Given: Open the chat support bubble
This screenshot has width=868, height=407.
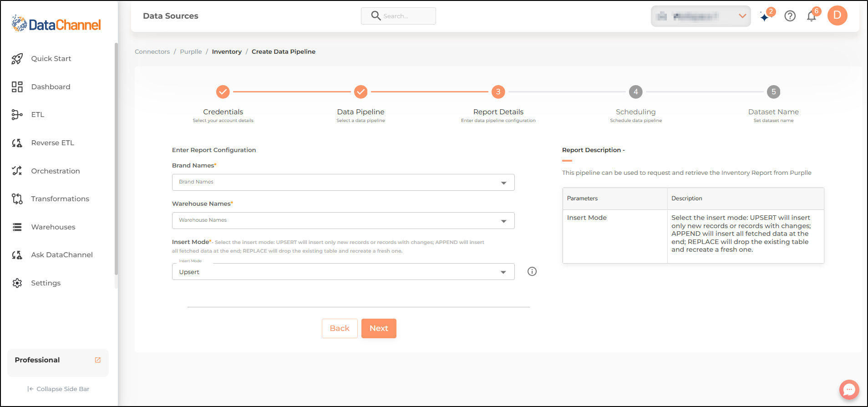Looking at the screenshot, I should (849, 390).
